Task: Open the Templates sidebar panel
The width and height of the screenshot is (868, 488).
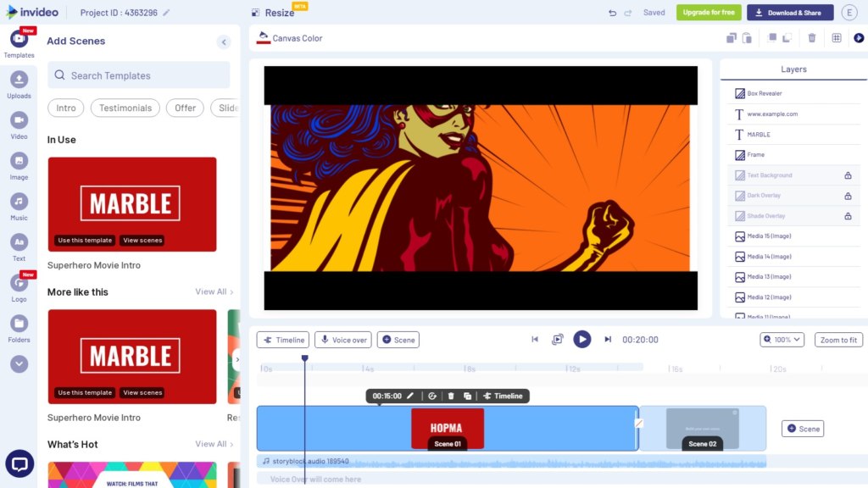Action: pos(19,43)
